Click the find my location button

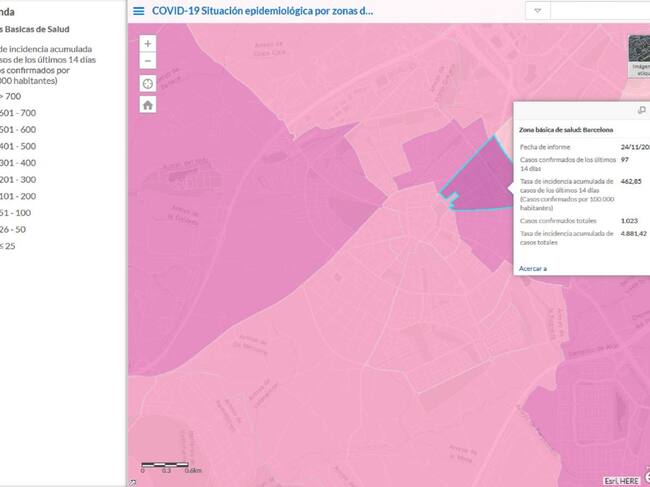[x=148, y=83]
